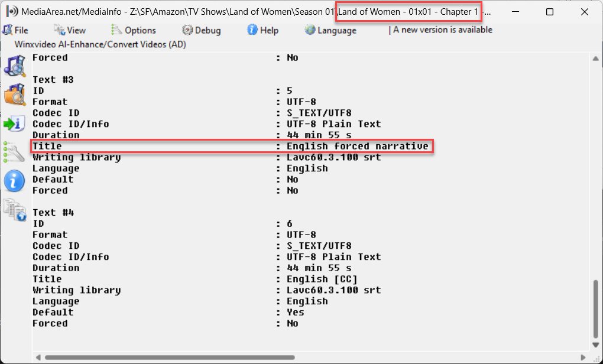Click 'Lavc60.3.100 srt' value under Text #4
The image size is (603, 364).
coord(334,290)
